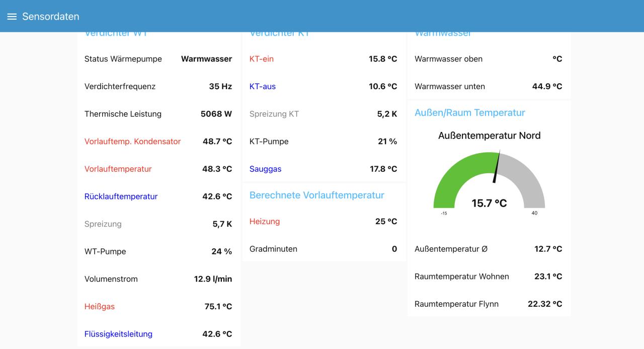The width and height of the screenshot is (644, 349).
Task: Click the red Vorlauftemperatur label
Action: 118,169
